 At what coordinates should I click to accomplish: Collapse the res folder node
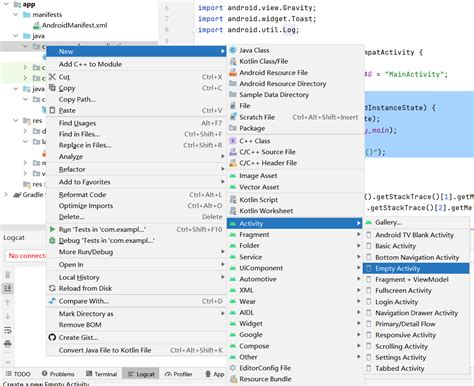[16, 121]
